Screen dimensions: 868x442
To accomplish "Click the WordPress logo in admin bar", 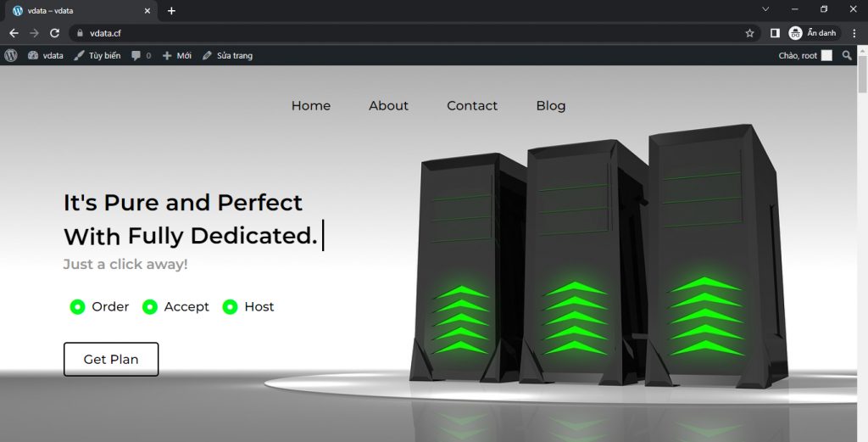I will coord(11,55).
